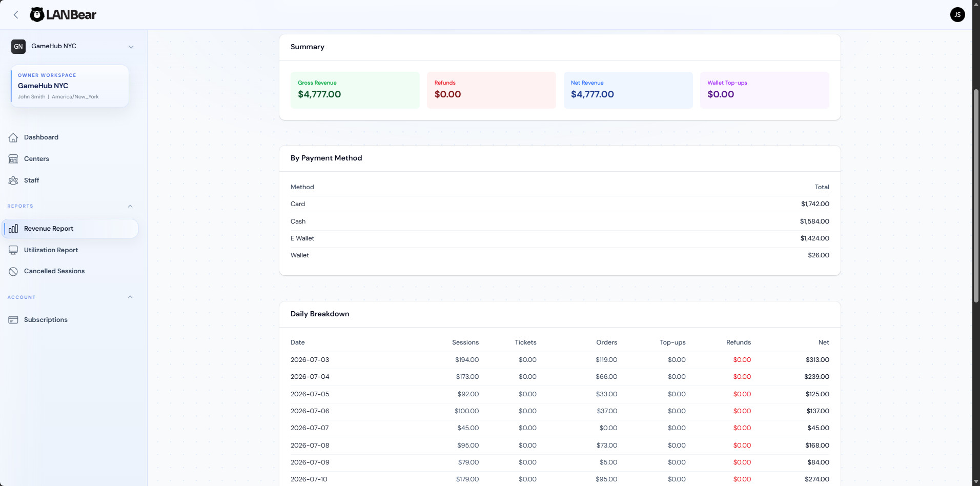The width and height of the screenshot is (980, 486).
Task: Click the Tickets column header
Action: click(x=525, y=342)
